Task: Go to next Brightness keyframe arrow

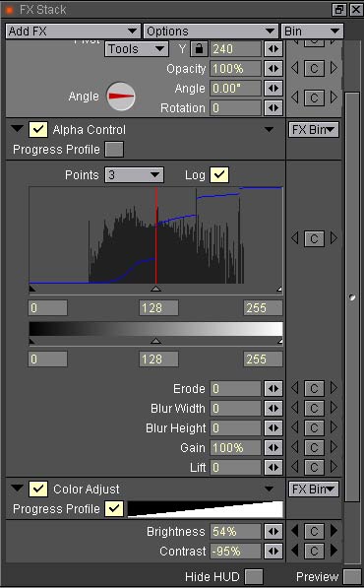Action: pyautogui.click(x=334, y=531)
